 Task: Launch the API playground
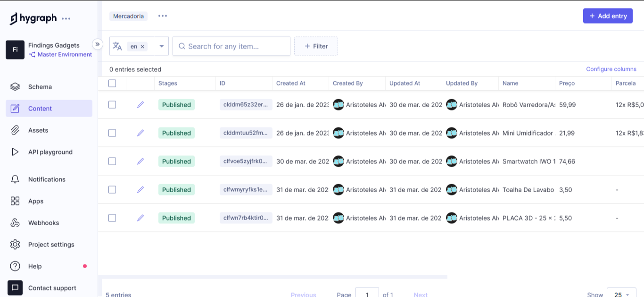coord(50,152)
